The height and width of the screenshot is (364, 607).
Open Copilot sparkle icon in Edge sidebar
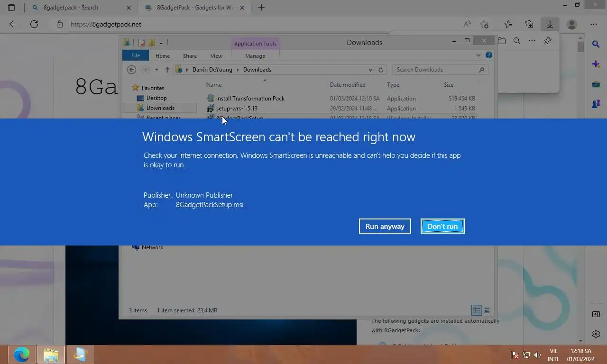(596, 64)
